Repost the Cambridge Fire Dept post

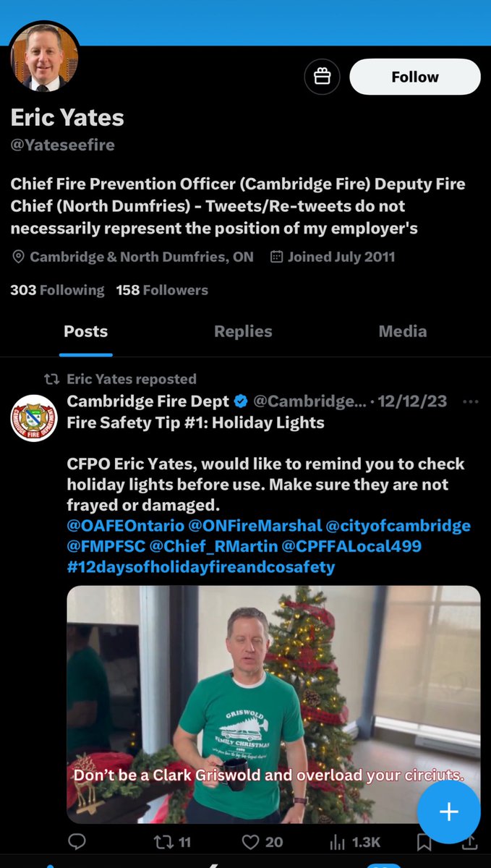174,842
